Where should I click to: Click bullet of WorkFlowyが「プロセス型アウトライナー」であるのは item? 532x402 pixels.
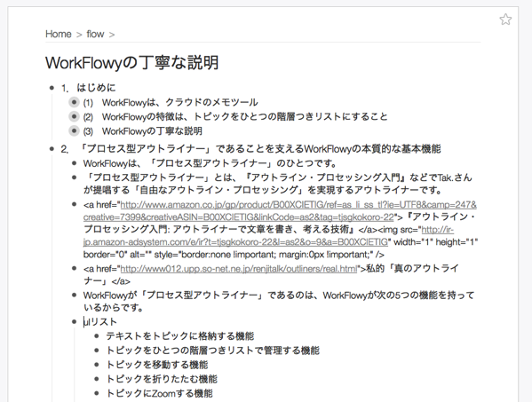(x=75, y=295)
